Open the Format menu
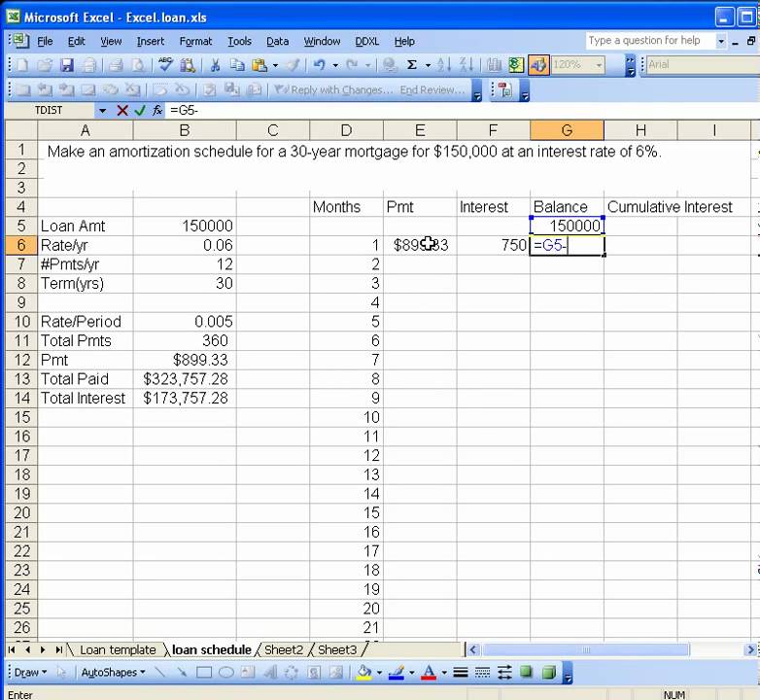Image resolution: width=760 pixels, height=700 pixels. click(x=195, y=41)
